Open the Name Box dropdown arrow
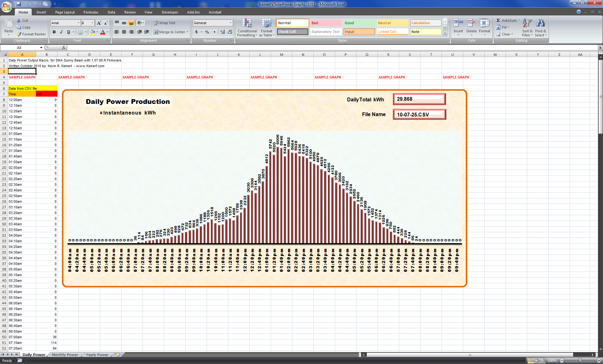 41,48
